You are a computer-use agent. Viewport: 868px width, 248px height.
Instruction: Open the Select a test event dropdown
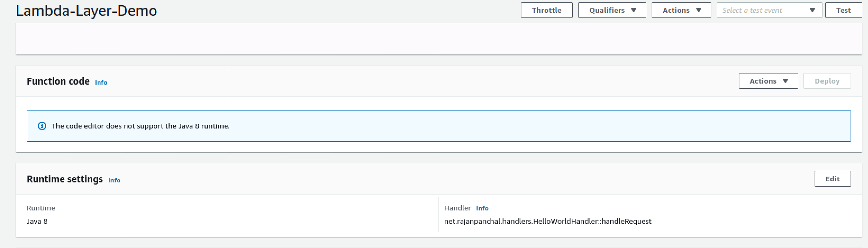pos(769,10)
